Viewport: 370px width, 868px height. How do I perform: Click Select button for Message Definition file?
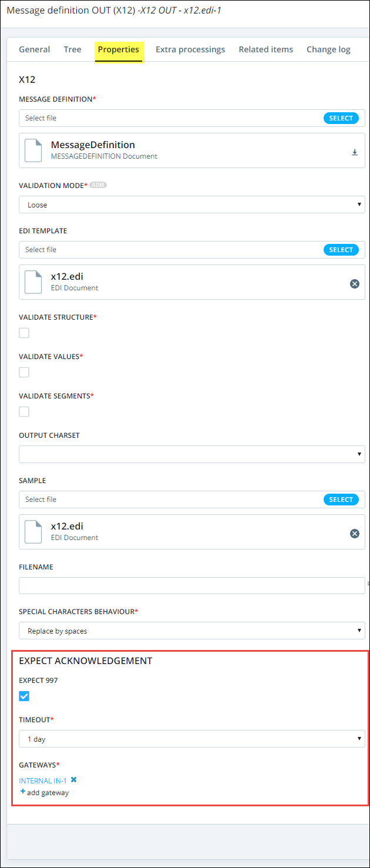[x=341, y=118]
